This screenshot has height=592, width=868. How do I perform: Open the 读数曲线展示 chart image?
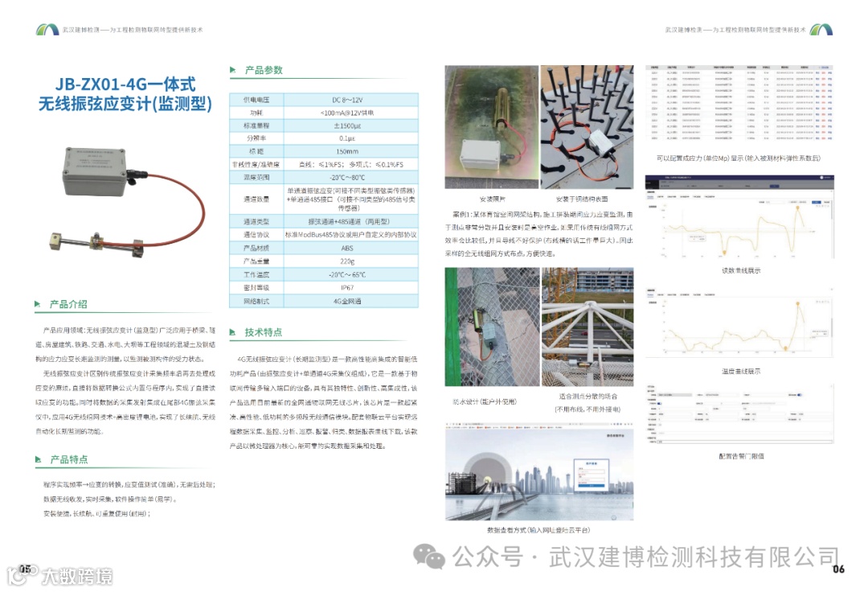tap(739, 218)
